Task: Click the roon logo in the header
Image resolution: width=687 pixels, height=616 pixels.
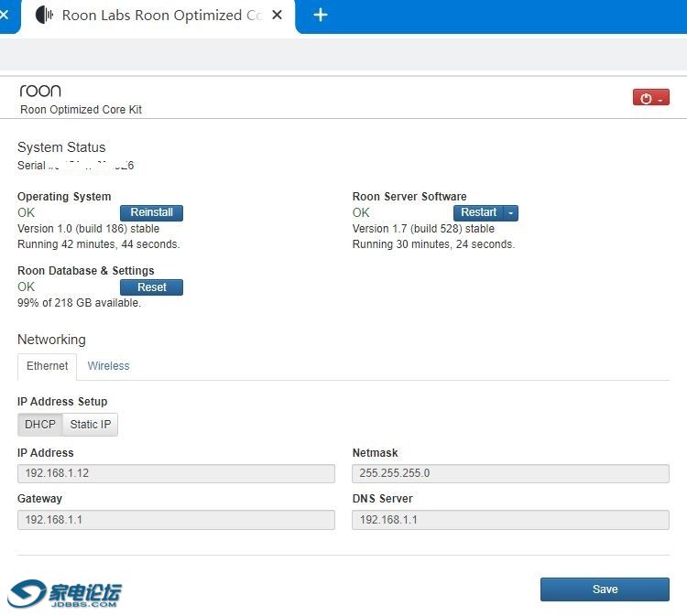Action: tap(40, 91)
